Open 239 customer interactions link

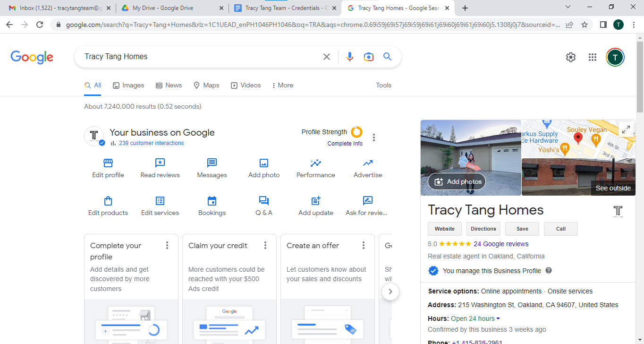pos(151,143)
